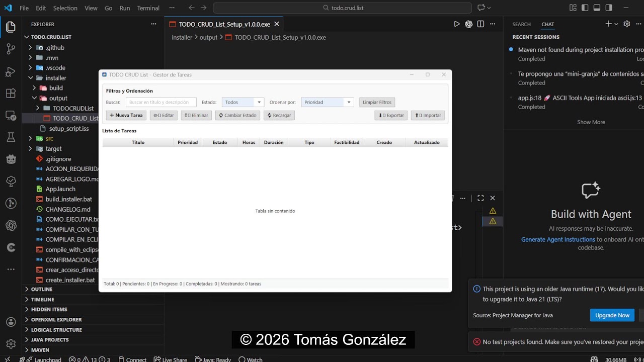
Task: Toggle the secondary side bar
Action: pyautogui.click(x=609, y=8)
